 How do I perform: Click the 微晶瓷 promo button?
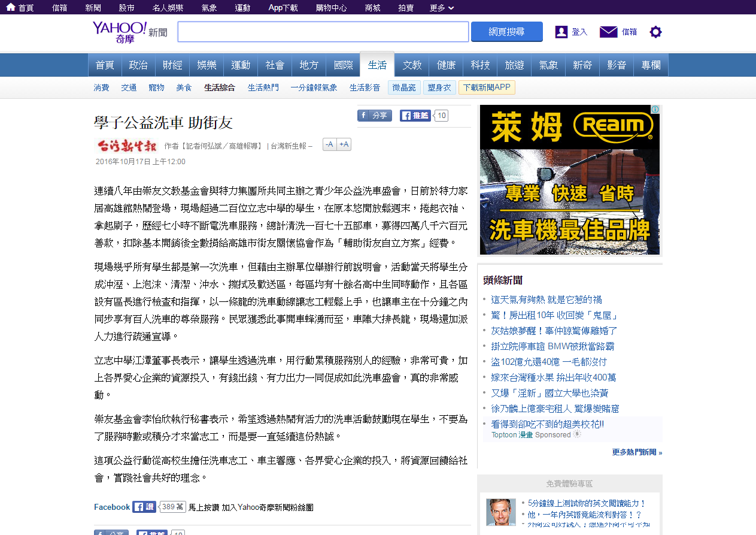click(x=404, y=87)
